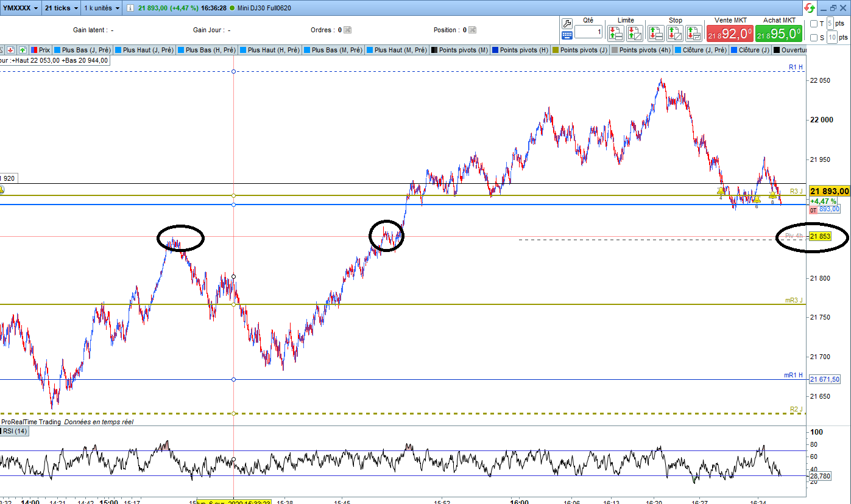Click the green market status dot

point(232,8)
